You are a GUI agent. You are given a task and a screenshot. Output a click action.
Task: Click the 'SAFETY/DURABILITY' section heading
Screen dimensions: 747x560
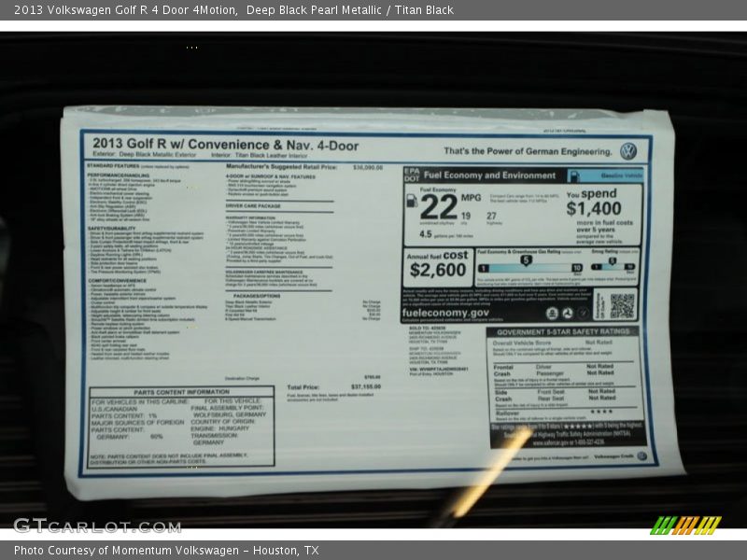(111, 229)
